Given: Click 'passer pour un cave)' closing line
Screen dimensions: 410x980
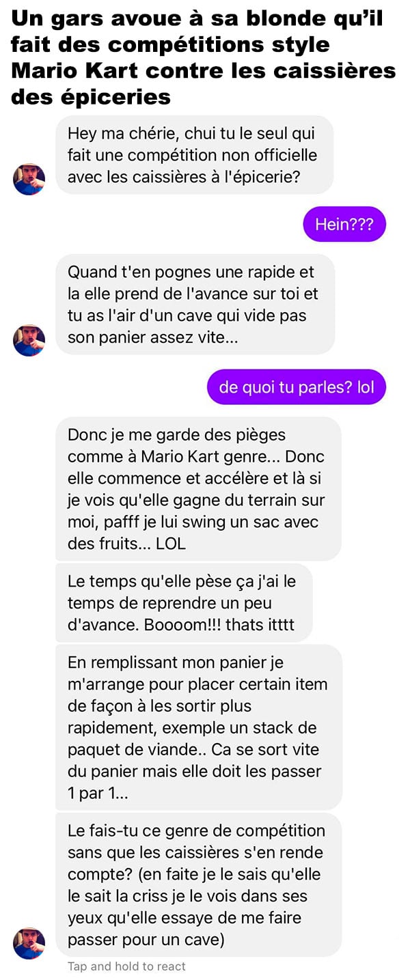Looking at the screenshot, I should [x=146, y=940].
